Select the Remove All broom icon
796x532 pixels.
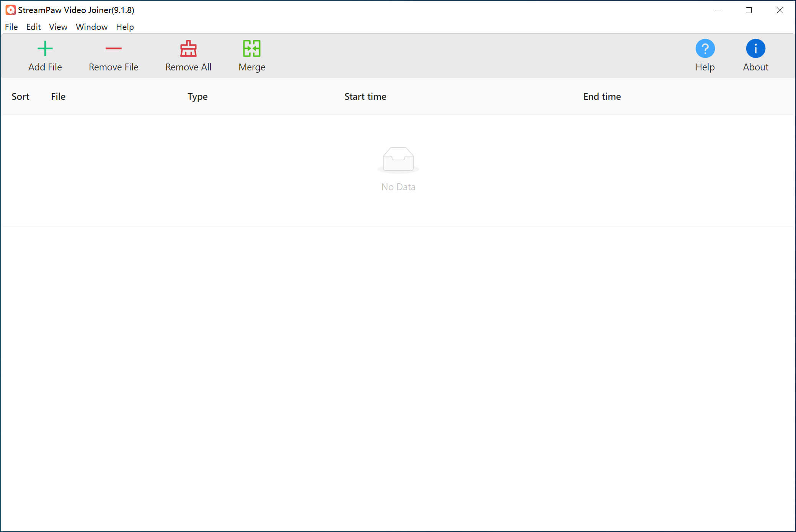coord(188,49)
